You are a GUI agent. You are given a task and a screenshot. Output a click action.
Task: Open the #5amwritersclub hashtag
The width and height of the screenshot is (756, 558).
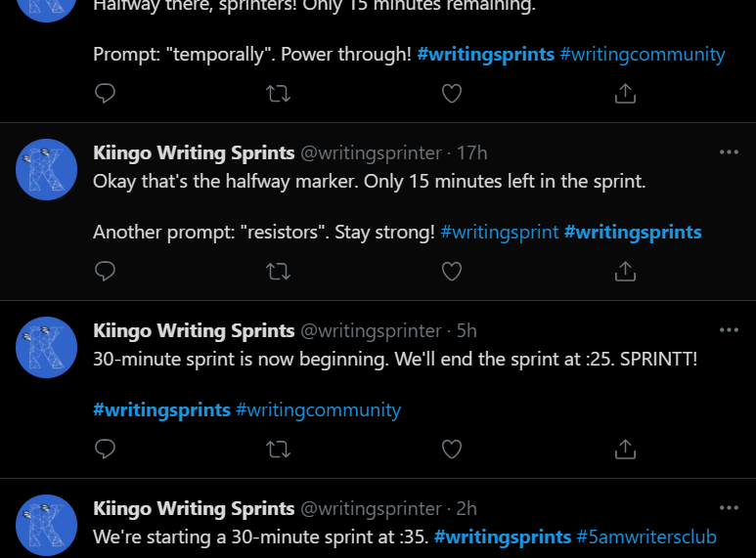pos(646,537)
